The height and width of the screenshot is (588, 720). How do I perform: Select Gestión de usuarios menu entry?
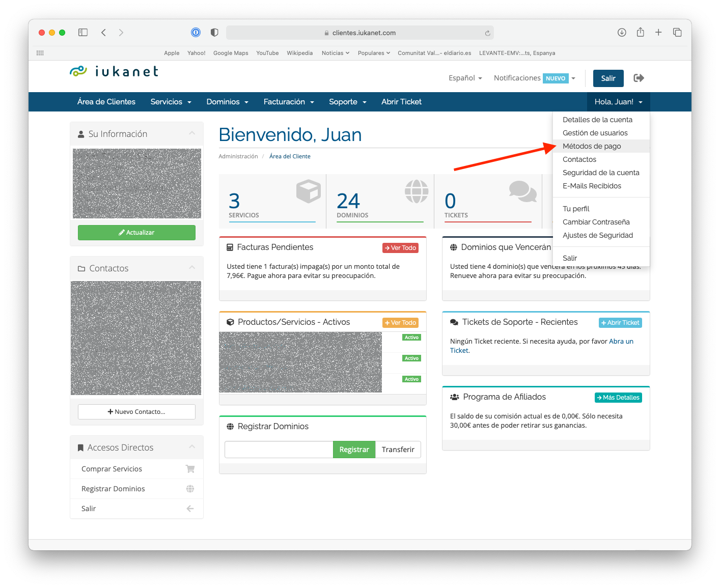[x=601, y=133]
